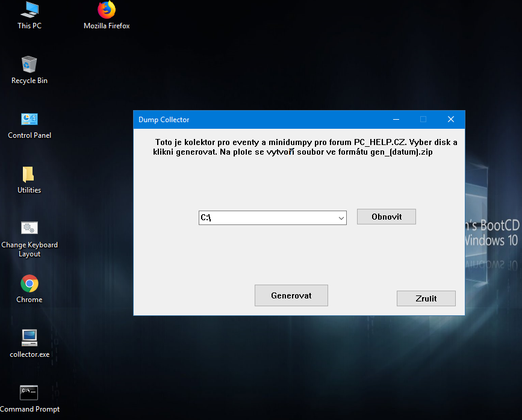Click the Zrušit button
Image resolution: width=522 pixels, height=420 pixels.
(x=426, y=298)
